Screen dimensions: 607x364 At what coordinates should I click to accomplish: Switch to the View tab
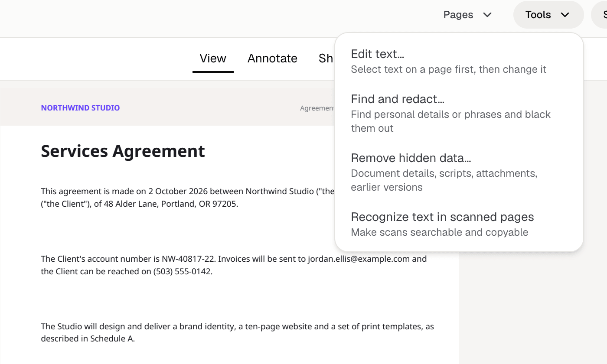click(x=213, y=58)
